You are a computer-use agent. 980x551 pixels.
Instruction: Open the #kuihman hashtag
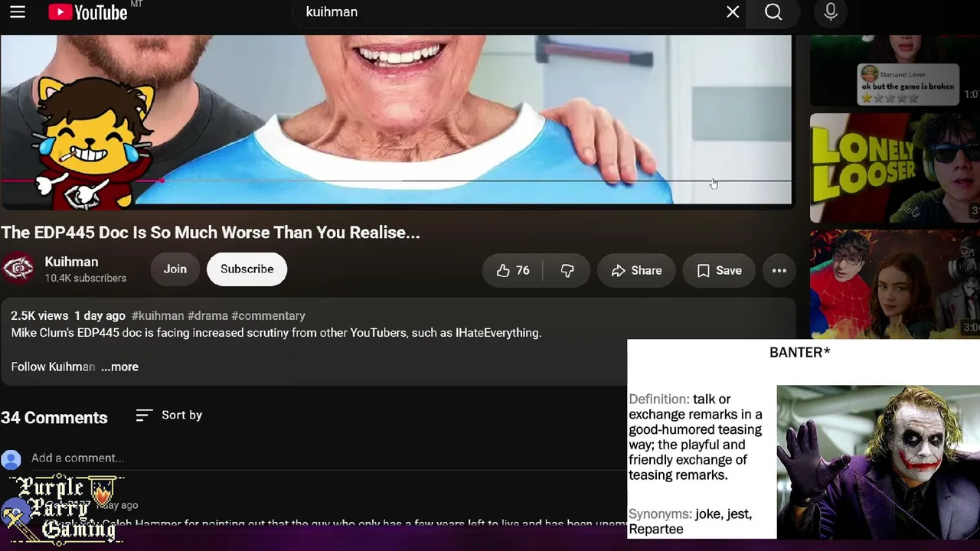[x=158, y=315]
